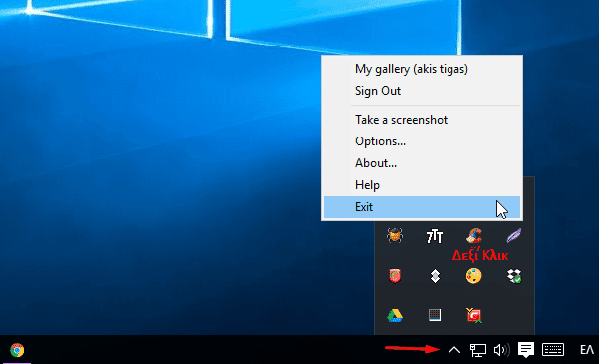Open Chrome from the taskbar
Viewport: 599px width, 364px height.
click(x=17, y=350)
